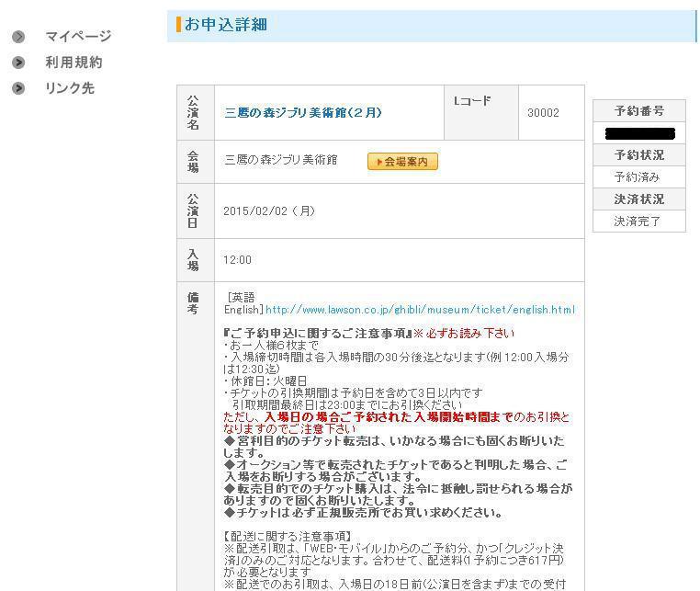Viewport: 700px width, 591px height.
Task: Click the 予約済み reservation status text
Action: click(637, 177)
